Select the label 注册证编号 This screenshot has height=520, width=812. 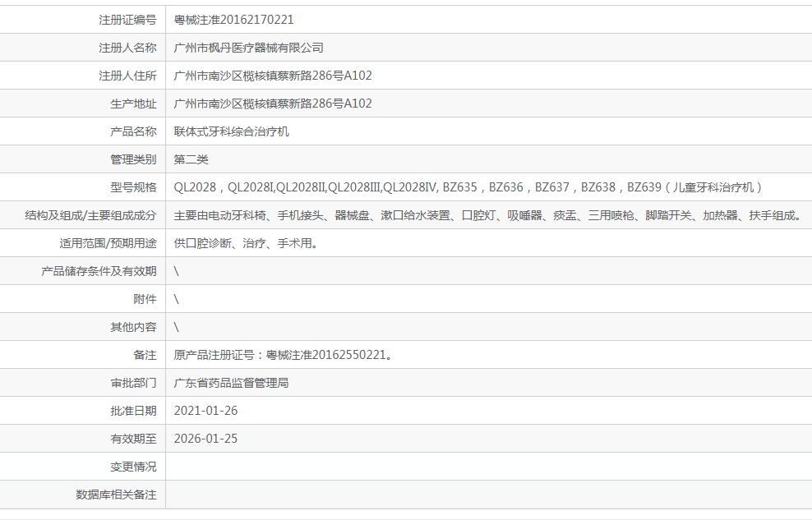[x=127, y=20]
